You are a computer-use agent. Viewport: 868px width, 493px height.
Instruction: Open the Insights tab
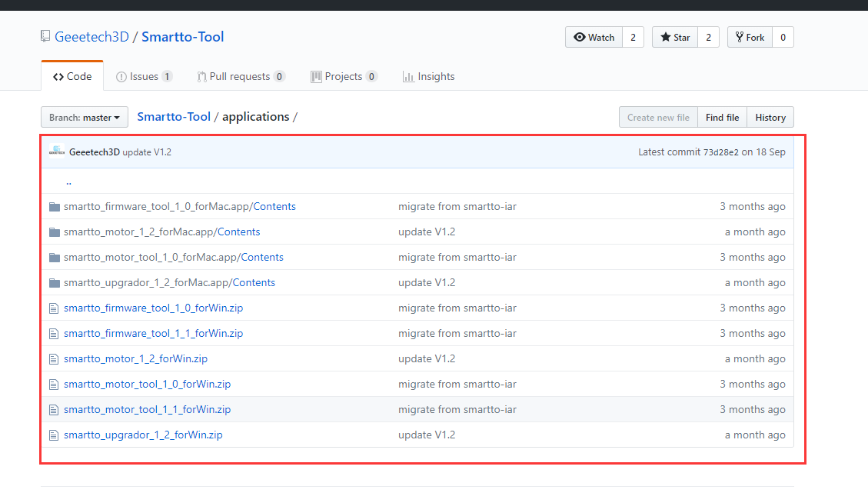(428, 76)
